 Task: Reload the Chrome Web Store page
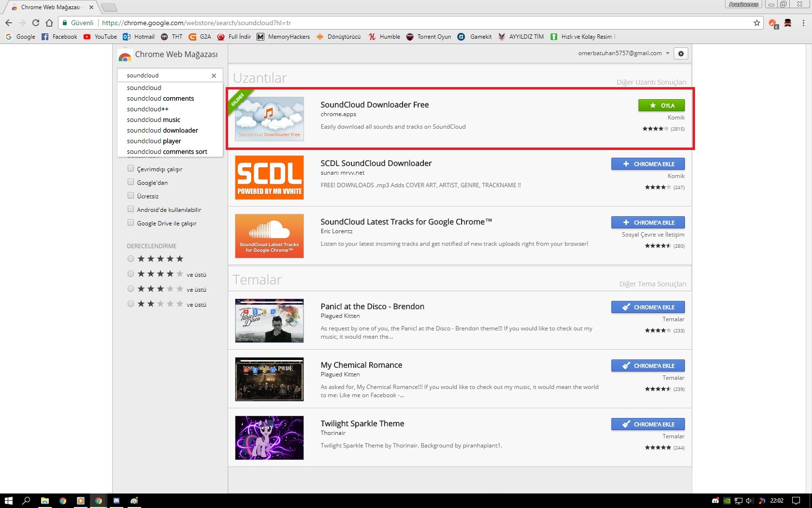(x=36, y=23)
